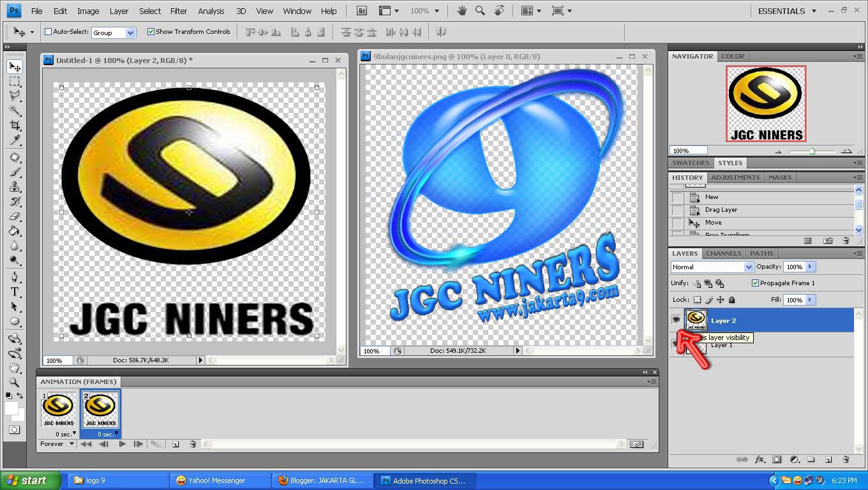Open Yahoo! Messenger from the taskbar
This screenshot has height=490, width=868.
click(x=220, y=480)
